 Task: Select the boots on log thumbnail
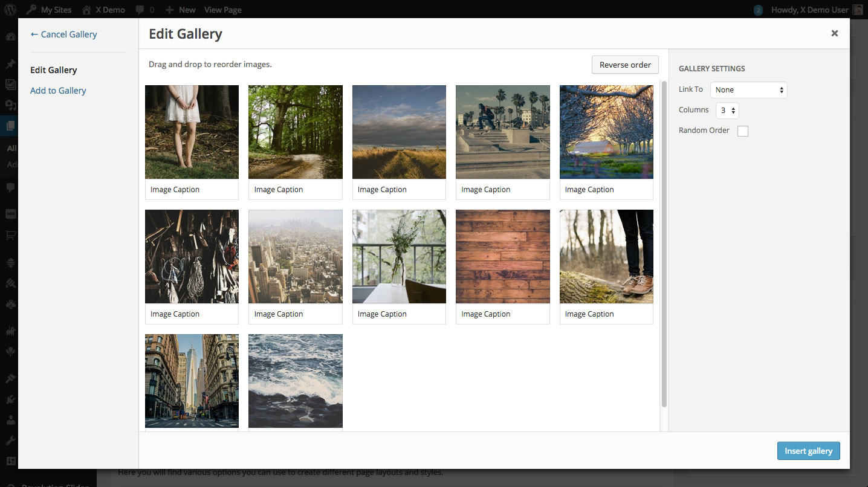(x=606, y=256)
